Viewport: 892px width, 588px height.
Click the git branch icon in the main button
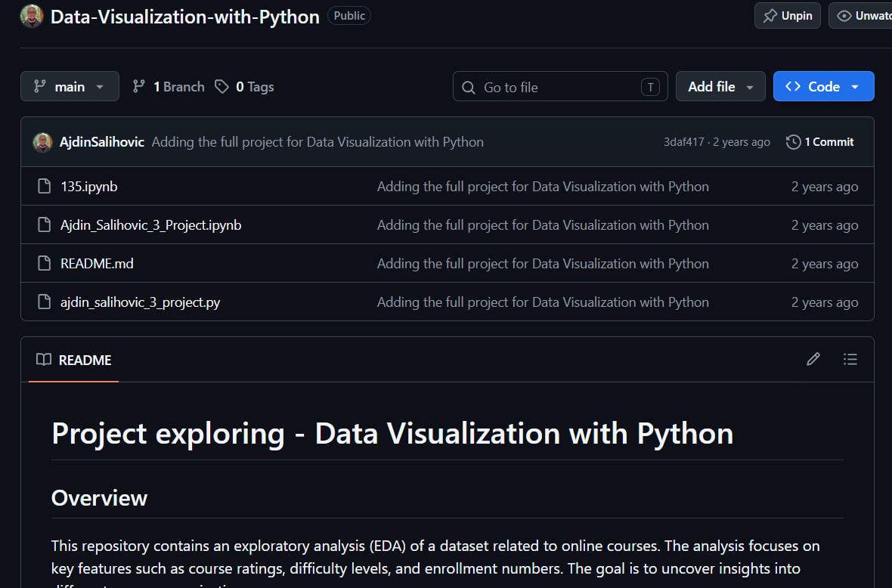tap(40, 86)
